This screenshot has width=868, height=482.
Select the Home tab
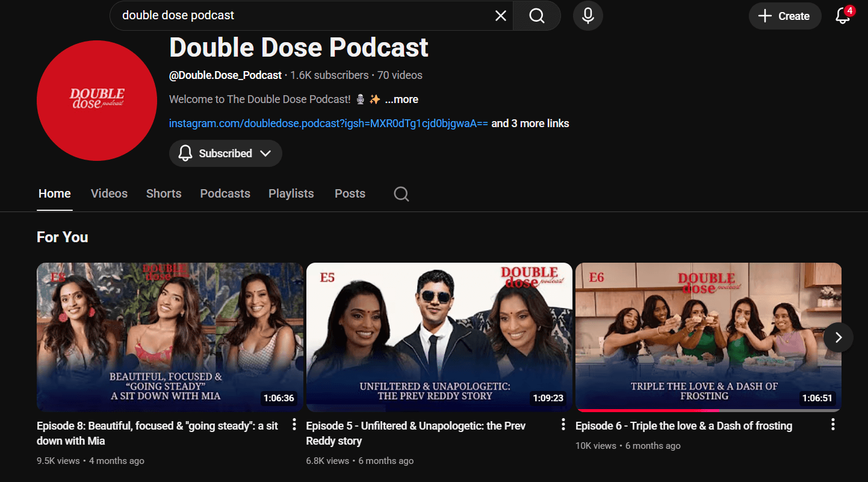[55, 193]
